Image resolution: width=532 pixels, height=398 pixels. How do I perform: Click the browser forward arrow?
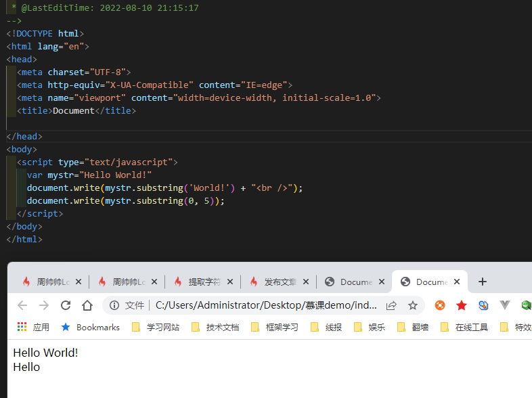coord(44,305)
